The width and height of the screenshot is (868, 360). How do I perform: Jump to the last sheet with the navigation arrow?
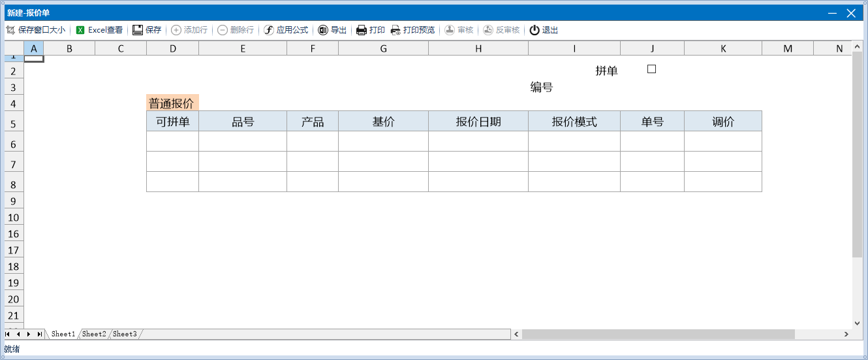tap(40, 334)
